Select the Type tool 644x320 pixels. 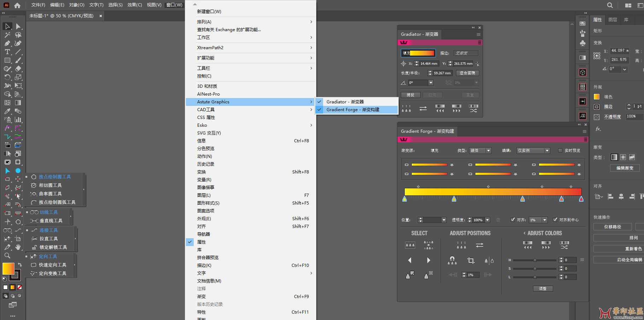point(7,52)
